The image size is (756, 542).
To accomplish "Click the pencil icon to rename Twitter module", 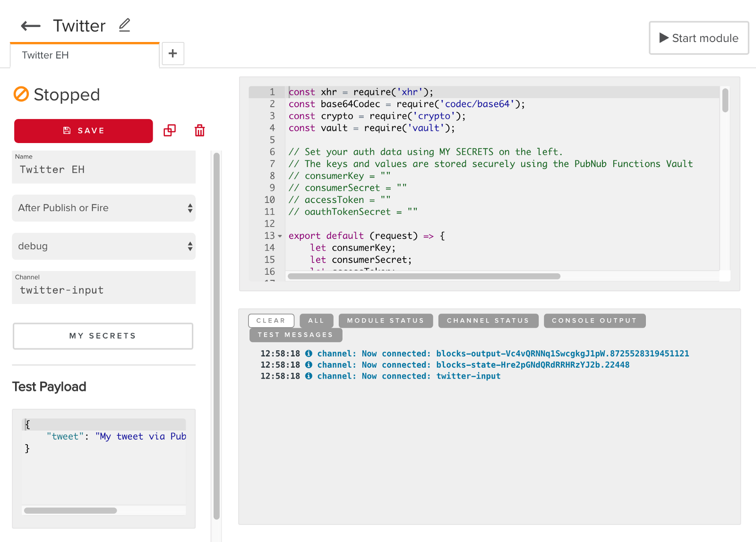I will [x=124, y=25].
